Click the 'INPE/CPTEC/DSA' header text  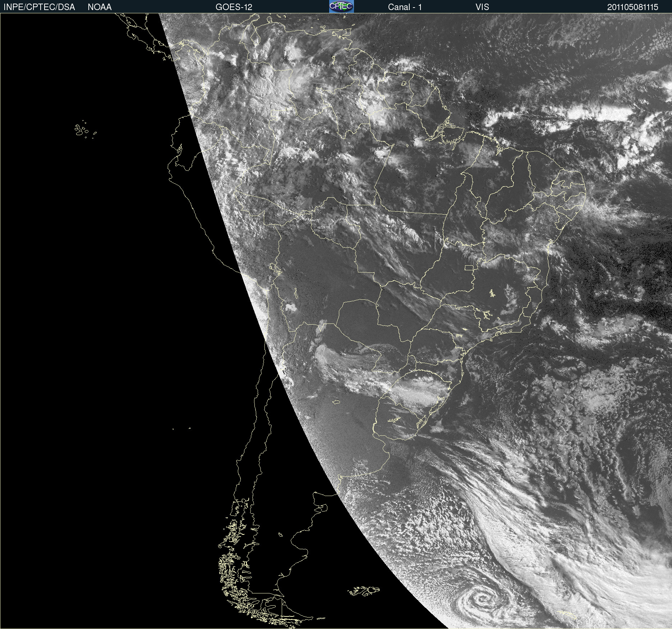point(39,7)
